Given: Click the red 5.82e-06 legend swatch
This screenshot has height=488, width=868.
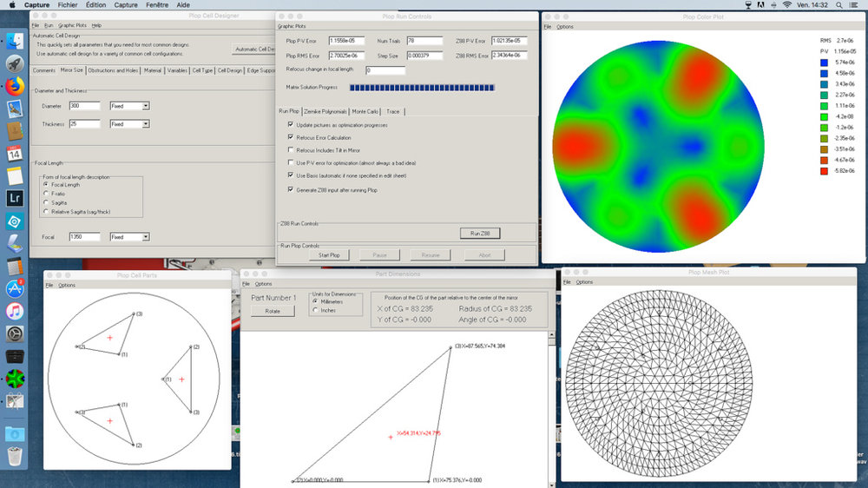Looking at the screenshot, I should [825, 171].
